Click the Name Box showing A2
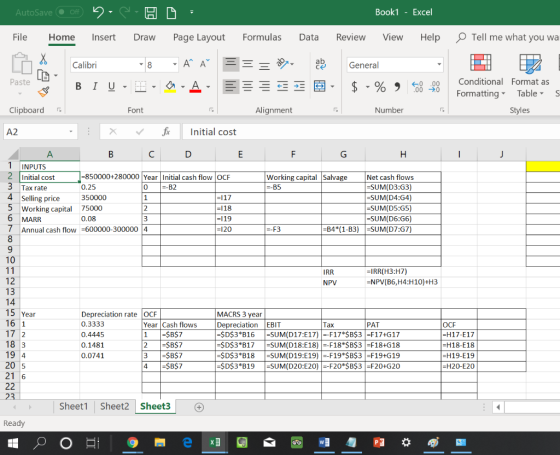The width and height of the screenshot is (560, 455). coord(40,132)
